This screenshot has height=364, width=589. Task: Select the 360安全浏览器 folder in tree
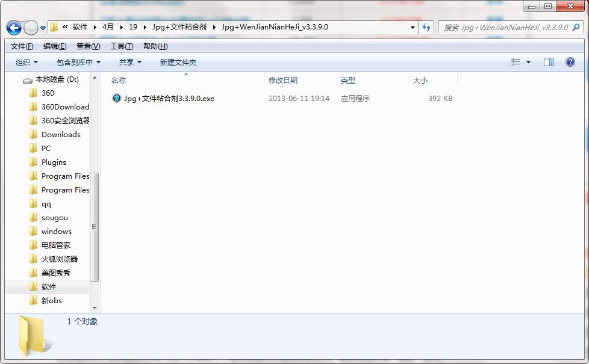pos(66,121)
